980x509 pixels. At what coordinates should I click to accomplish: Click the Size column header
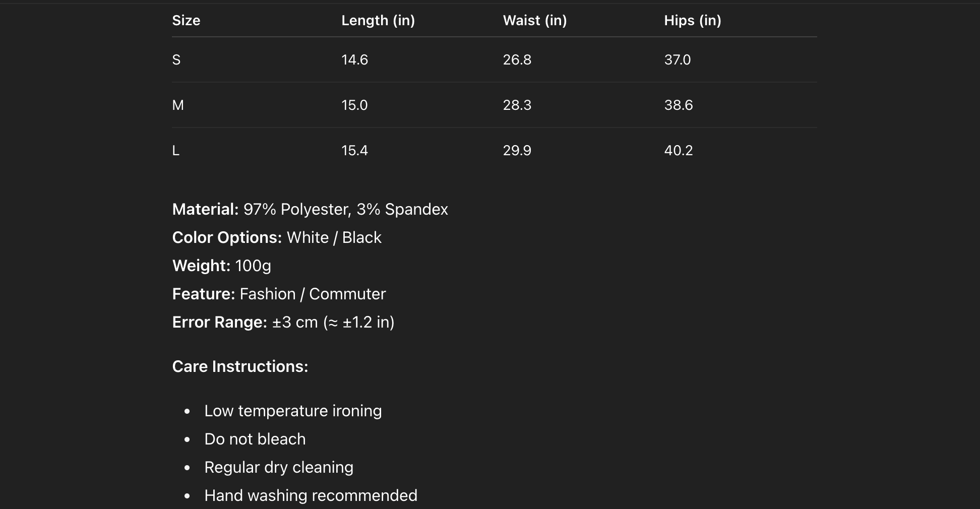[186, 21]
